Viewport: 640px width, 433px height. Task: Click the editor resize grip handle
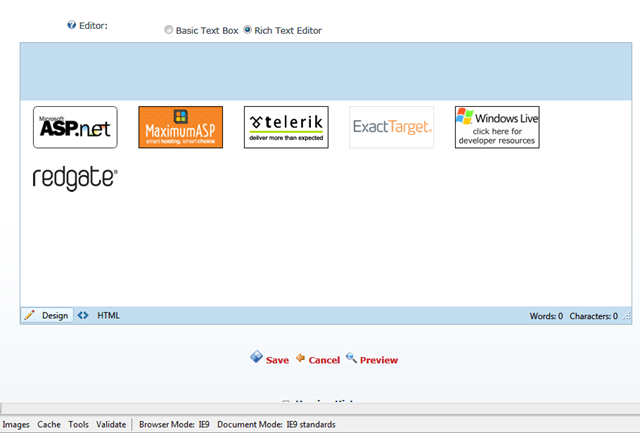[627, 316]
